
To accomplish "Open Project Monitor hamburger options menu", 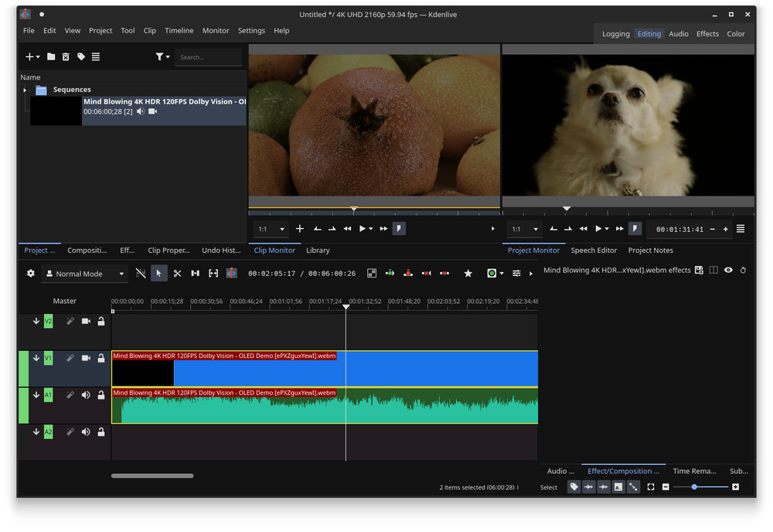I will pyautogui.click(x=741, y=229).
